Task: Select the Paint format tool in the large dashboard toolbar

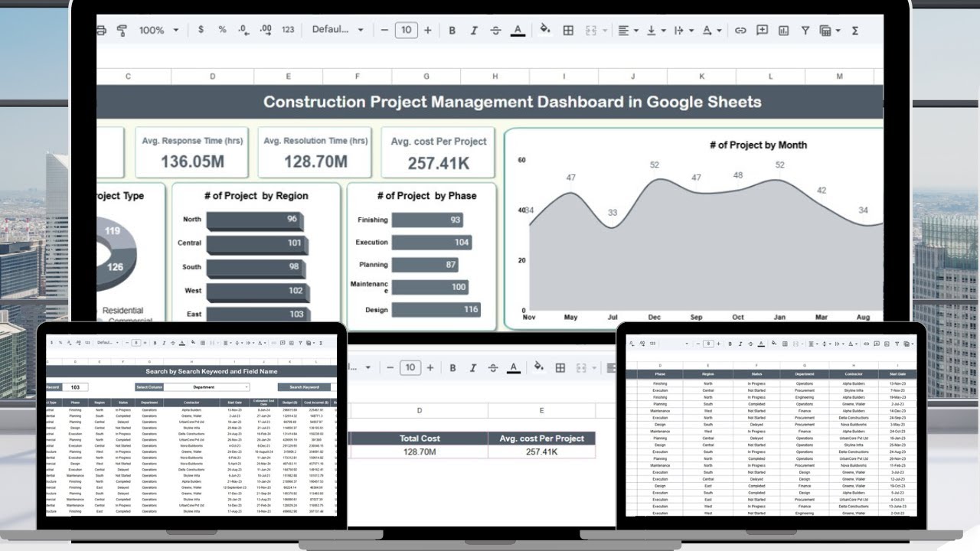Action: (x=122, y=30)
